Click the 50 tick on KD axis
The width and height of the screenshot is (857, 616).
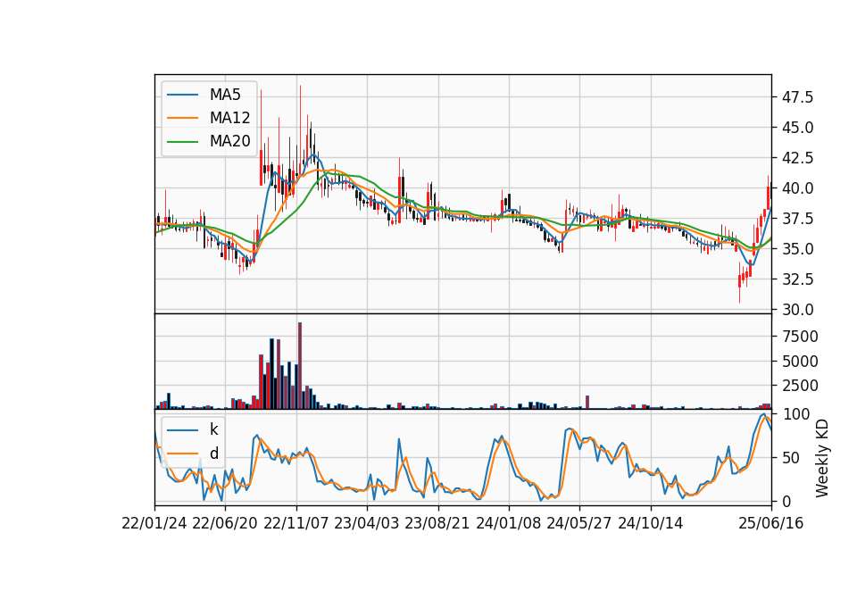[x=793, y=458]
